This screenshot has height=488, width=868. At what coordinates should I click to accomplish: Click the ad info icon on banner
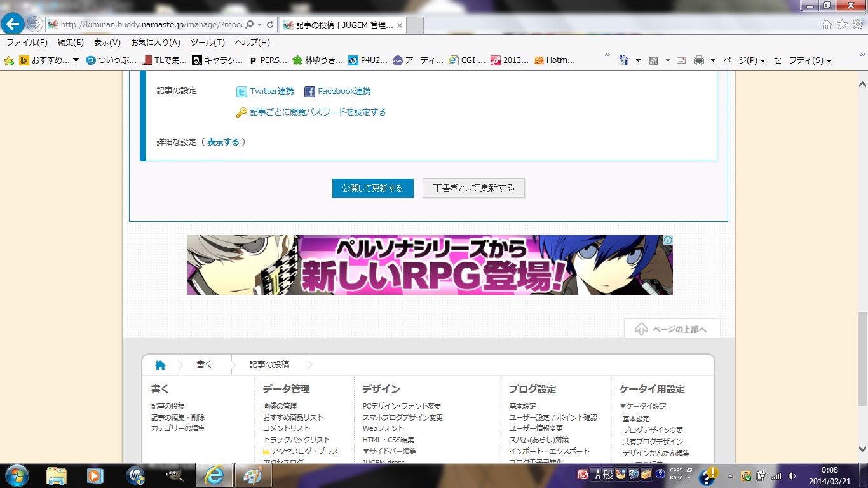click(x=668, y=240)
